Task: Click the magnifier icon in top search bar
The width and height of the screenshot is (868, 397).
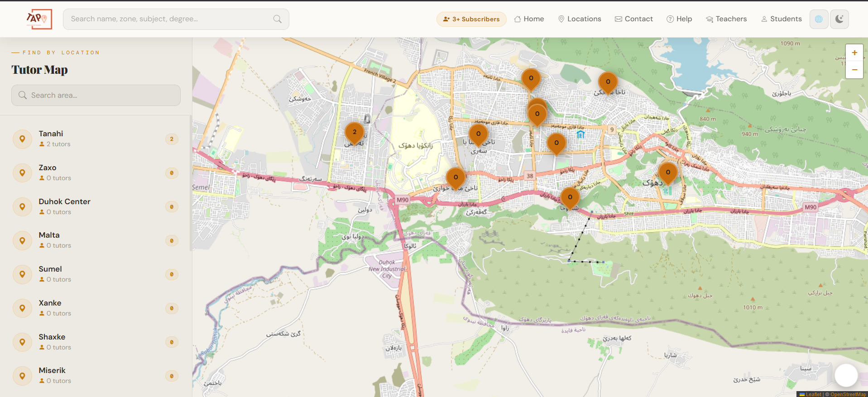Action: [x=278, y=19]
